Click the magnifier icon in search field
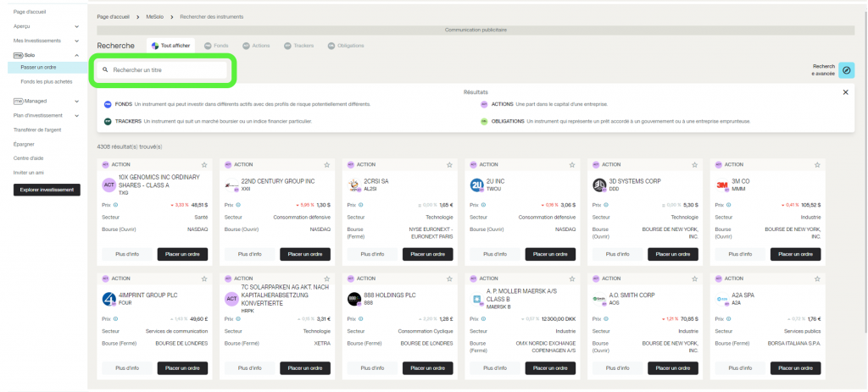This screenshot has width=868, height=392. coord(105,70)
